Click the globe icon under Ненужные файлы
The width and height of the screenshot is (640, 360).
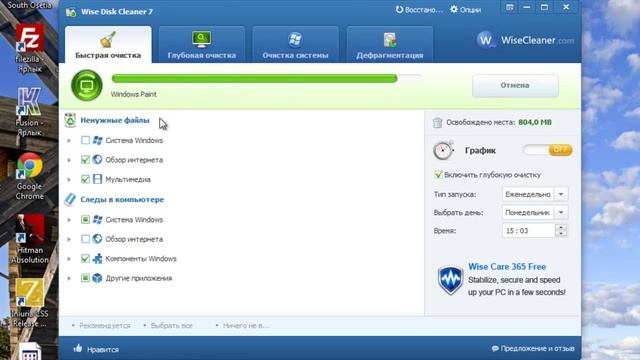[97, 160]
